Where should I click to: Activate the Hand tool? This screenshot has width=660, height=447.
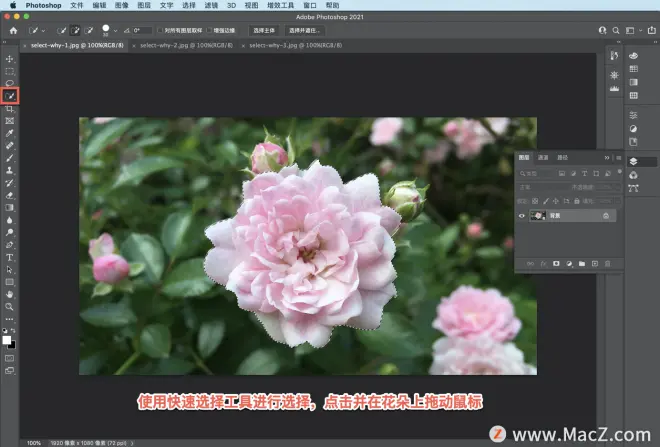[x=9, y=294]
